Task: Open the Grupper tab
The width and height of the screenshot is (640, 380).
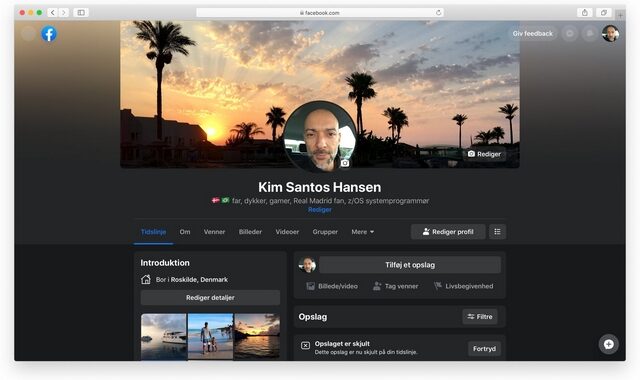Action: (x=325, y=232)
